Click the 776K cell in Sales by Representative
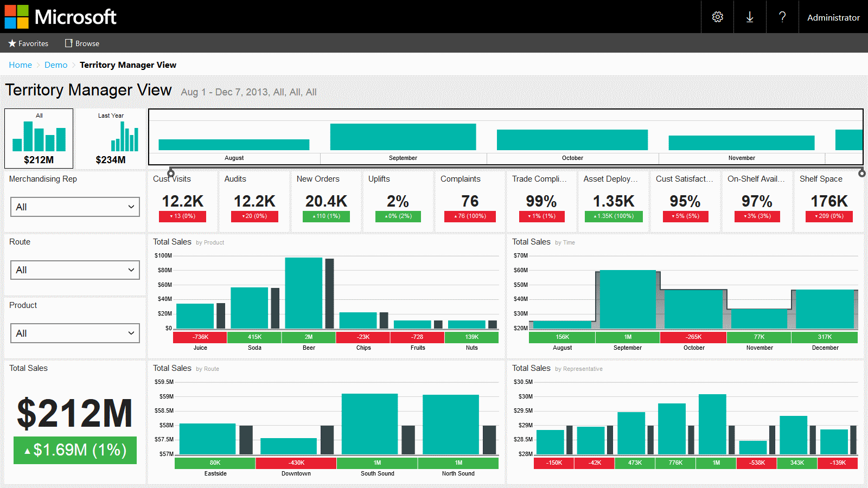Screen dimensions: 868x488 tap(675, 463)
